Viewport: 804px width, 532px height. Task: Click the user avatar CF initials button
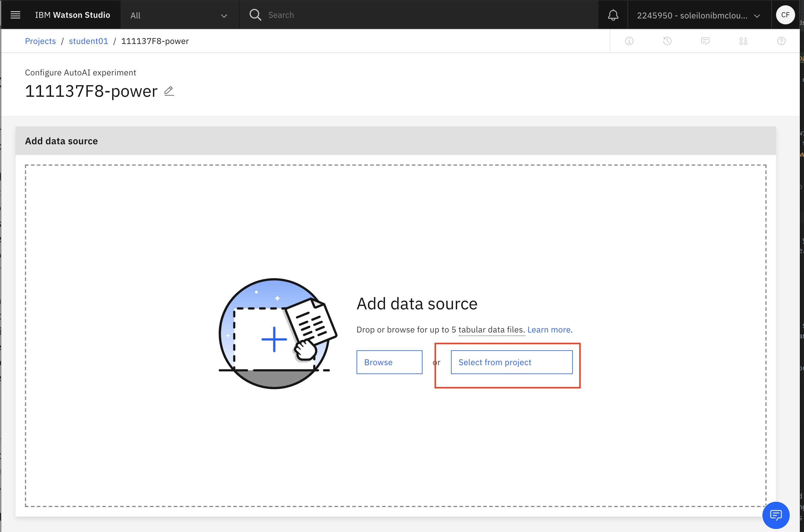783,15
